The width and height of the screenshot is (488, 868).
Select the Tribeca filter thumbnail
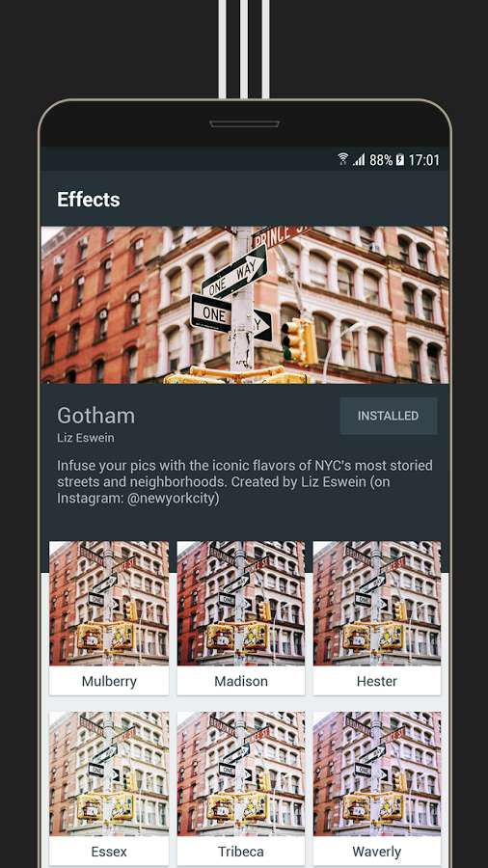click(x=241, y=773)
